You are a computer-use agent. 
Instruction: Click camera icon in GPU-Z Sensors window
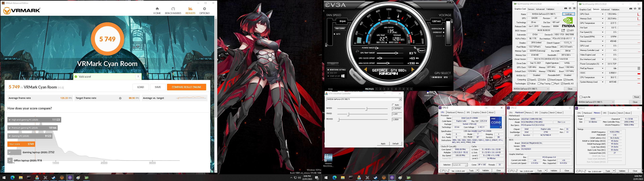631,9
